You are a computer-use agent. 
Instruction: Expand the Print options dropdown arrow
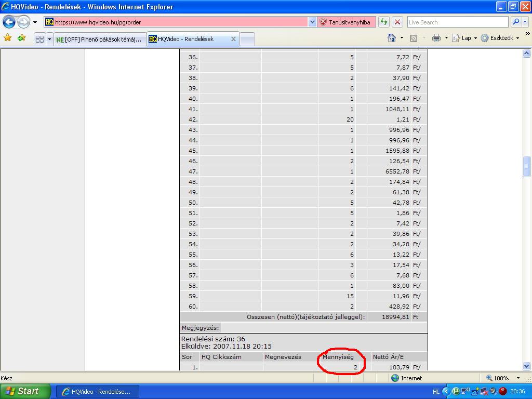[446, 38]
